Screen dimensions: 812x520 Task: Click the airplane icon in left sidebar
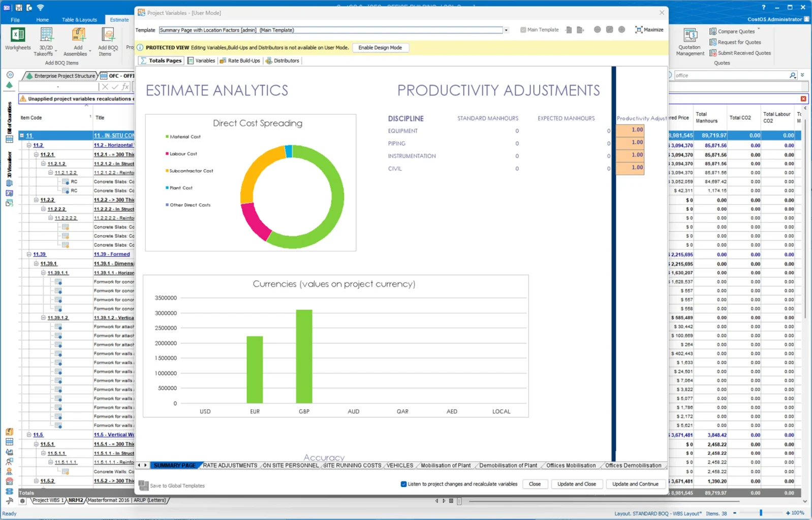click(9, 500)
